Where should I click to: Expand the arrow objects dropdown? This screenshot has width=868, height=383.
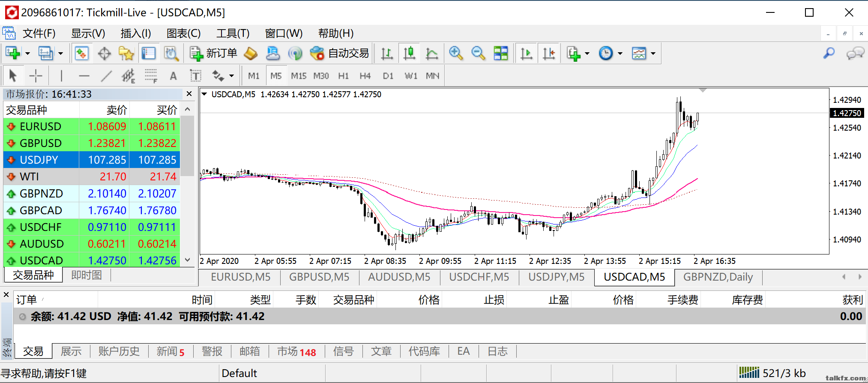coord(232,76)
